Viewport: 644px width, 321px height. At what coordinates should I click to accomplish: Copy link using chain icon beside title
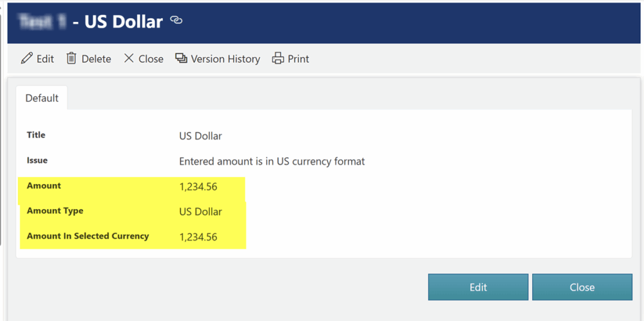(x=176, y=20)
